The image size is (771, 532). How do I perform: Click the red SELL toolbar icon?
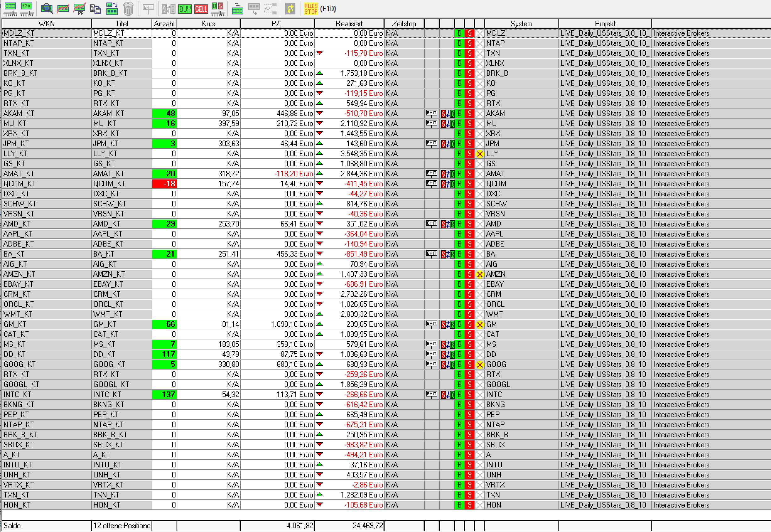point(201,9)
